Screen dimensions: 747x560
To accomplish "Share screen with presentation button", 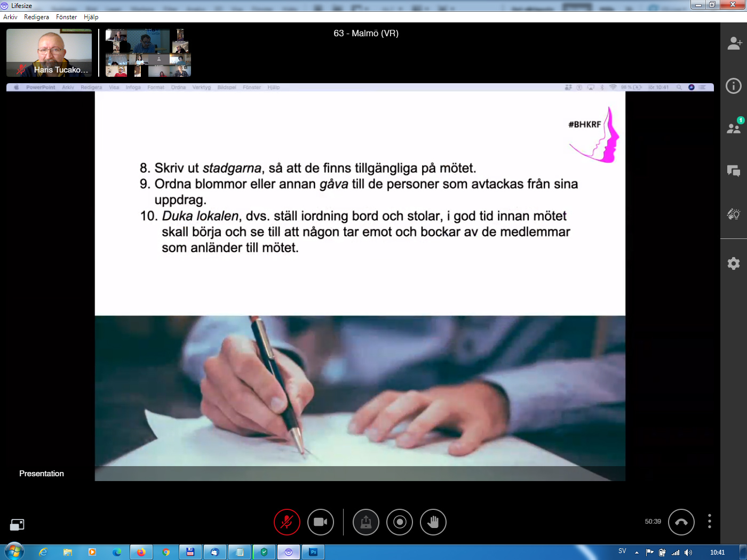I will tap(365, 522).
